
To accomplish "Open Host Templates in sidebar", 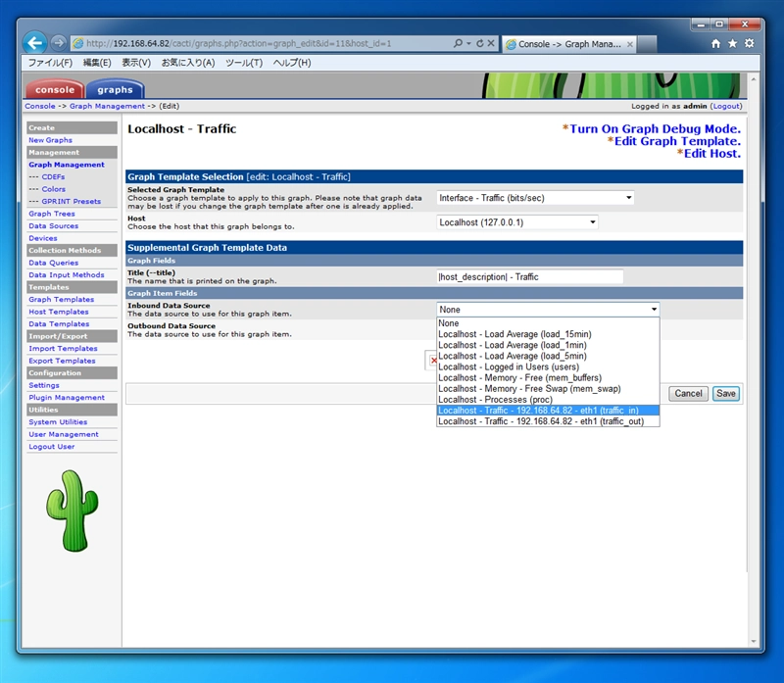I will (x=59, y=312).
